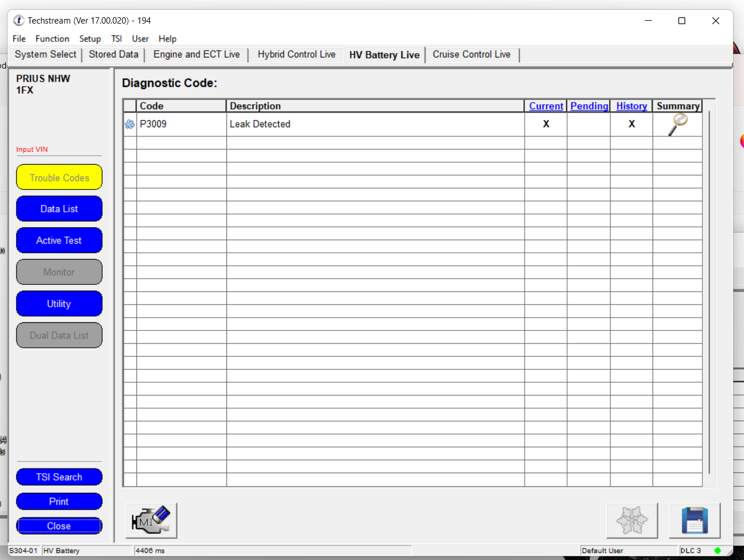The height and width of the screenshot is (560, 744).
Task: Select the HV Battery Live tab
Action: coord(384,55)
